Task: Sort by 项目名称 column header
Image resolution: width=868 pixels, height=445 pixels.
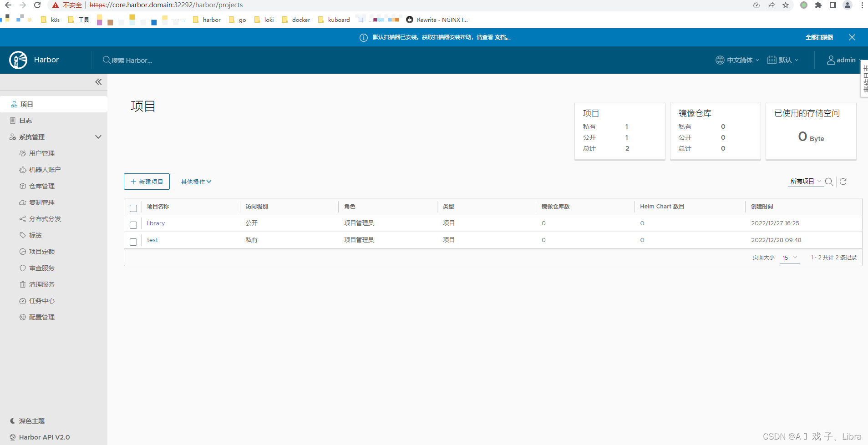Action: [x=158, y=207]
